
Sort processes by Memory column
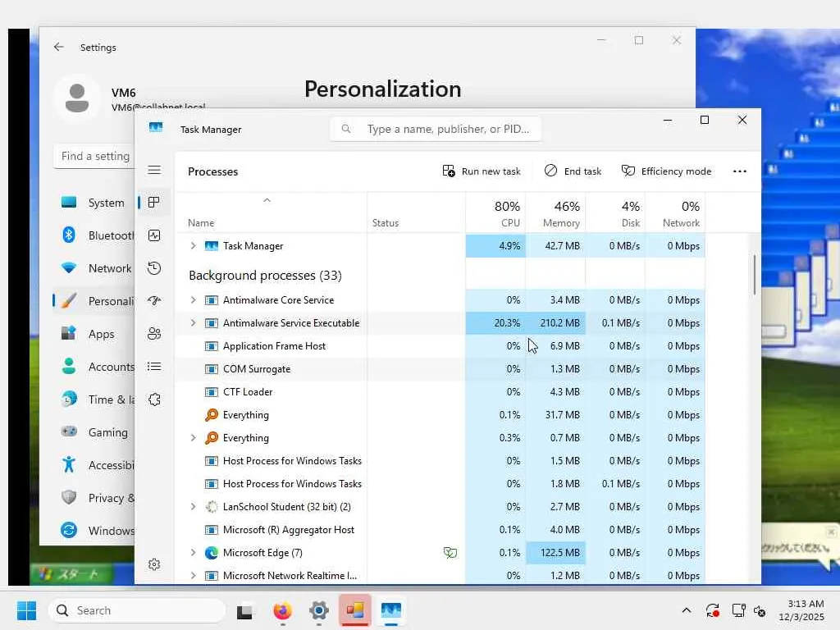[555, 213]
